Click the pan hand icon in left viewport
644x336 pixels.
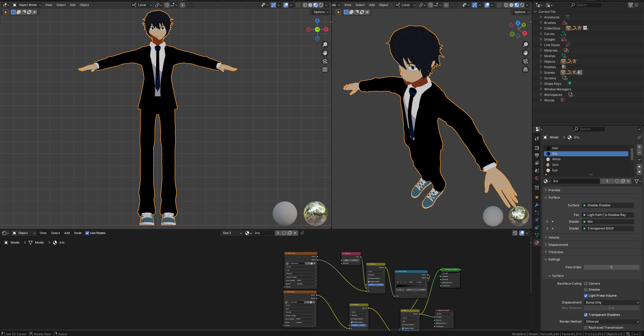coord(325,53)
